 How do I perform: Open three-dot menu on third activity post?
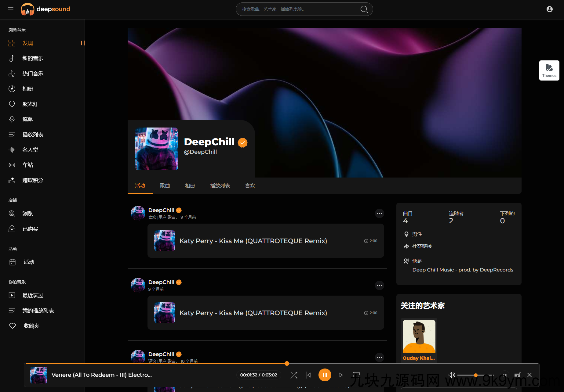click(379, 358)
